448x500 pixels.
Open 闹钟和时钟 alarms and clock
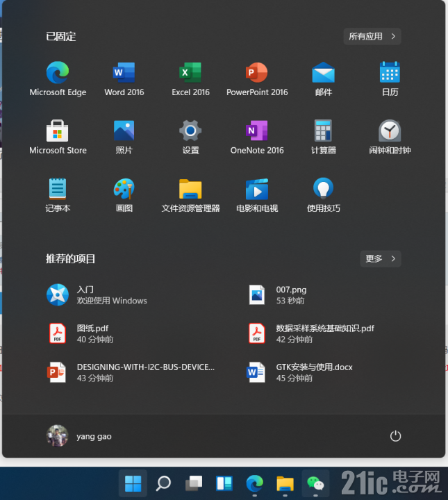point(390,137)
